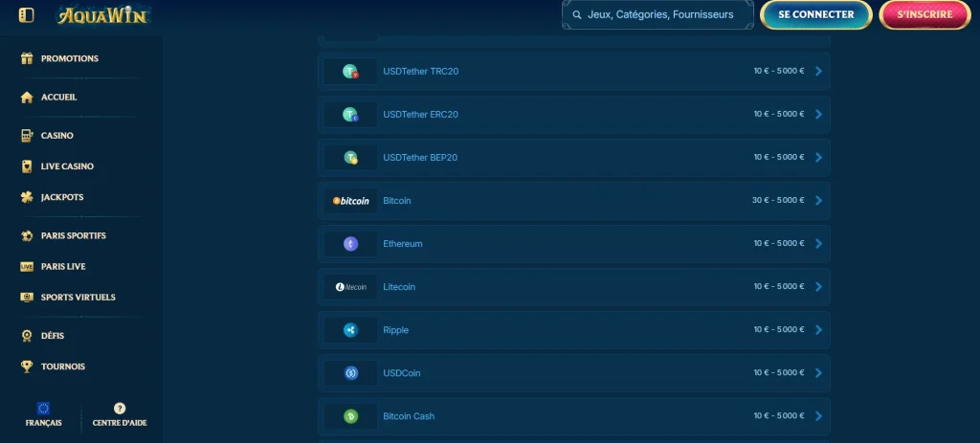Expand the Ethereum row chevron
This screenshot has height=443, width=980.
click(819, 244)
